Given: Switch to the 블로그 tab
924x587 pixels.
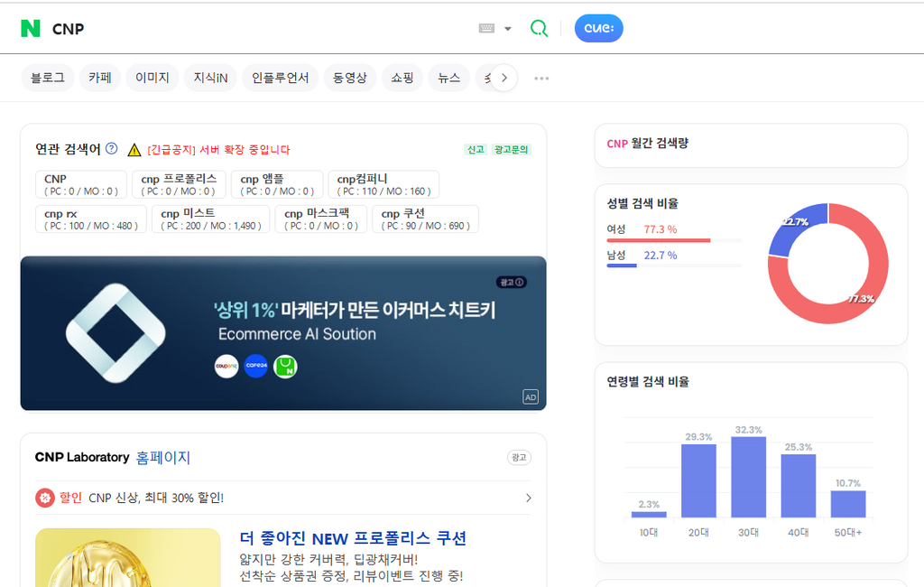Looking at the screenshot, I should 48,78.
